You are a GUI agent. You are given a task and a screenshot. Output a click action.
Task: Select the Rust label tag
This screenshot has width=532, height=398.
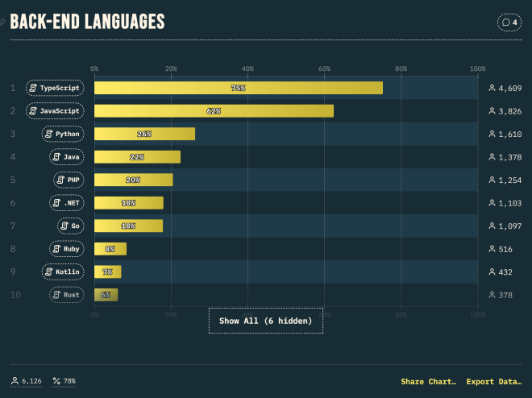pyautogui.click(x=67, y=295)
